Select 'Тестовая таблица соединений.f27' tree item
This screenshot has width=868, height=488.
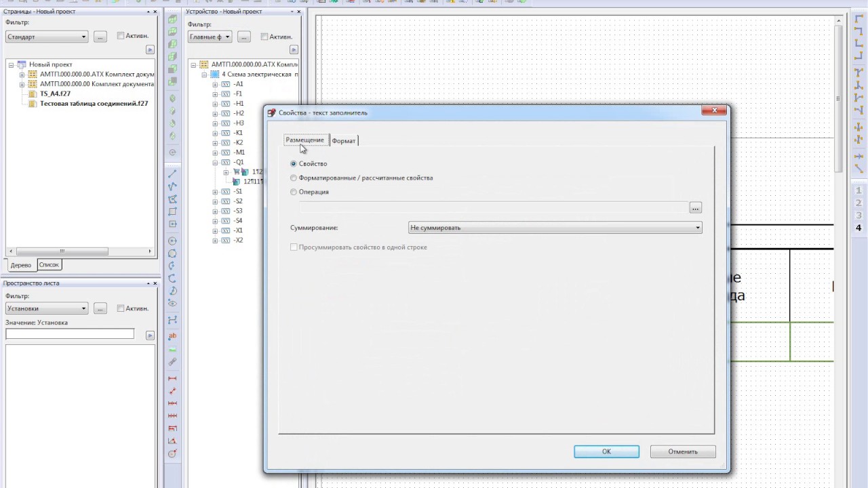[x=94, y=104]
